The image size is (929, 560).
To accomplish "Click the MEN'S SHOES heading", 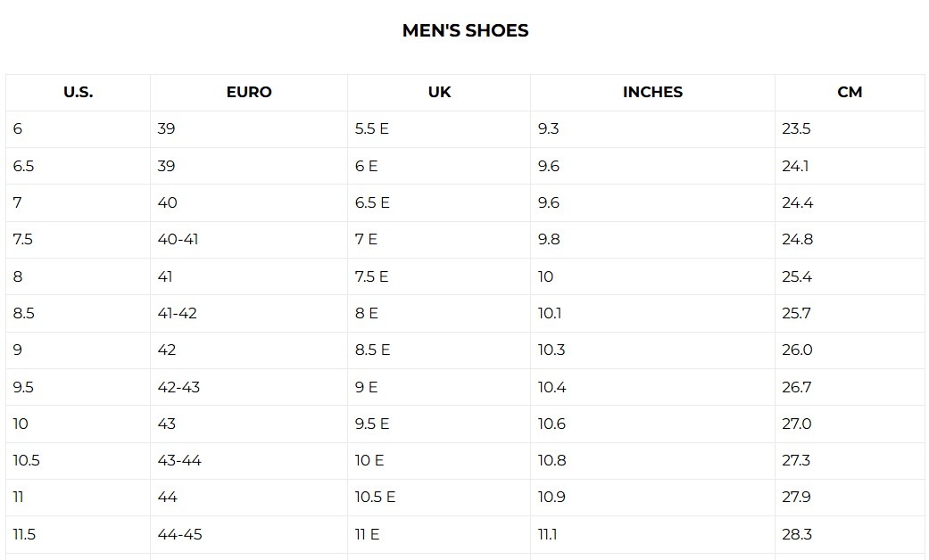I will coord(465,30).
